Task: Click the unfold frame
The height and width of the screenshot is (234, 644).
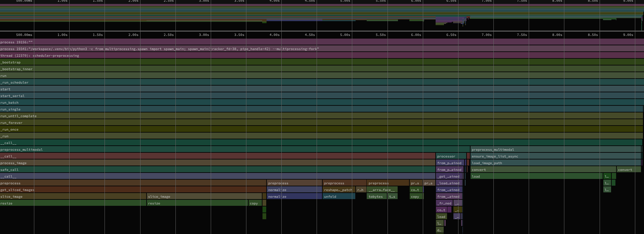Action: click(x=339, y=196)
